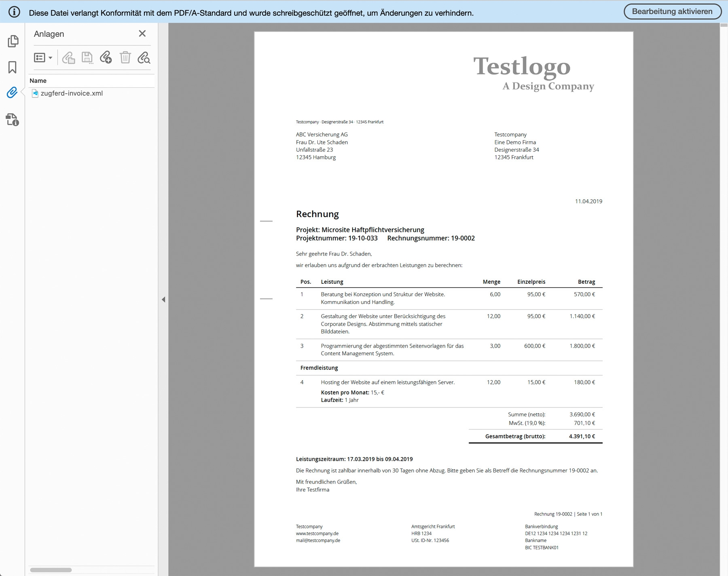Select the zugferd-invoice.xml attachment
728x576 pixels.
(x=72, y=93)
